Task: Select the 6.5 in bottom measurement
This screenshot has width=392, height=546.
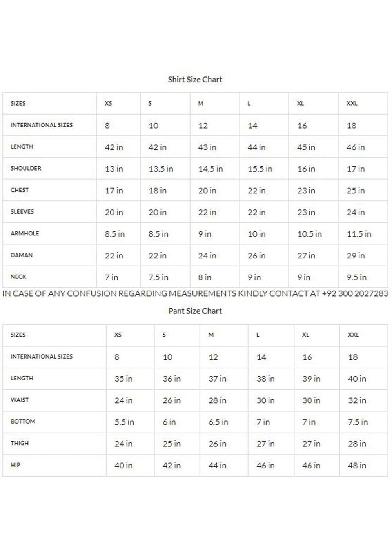Action: [218, 422]
